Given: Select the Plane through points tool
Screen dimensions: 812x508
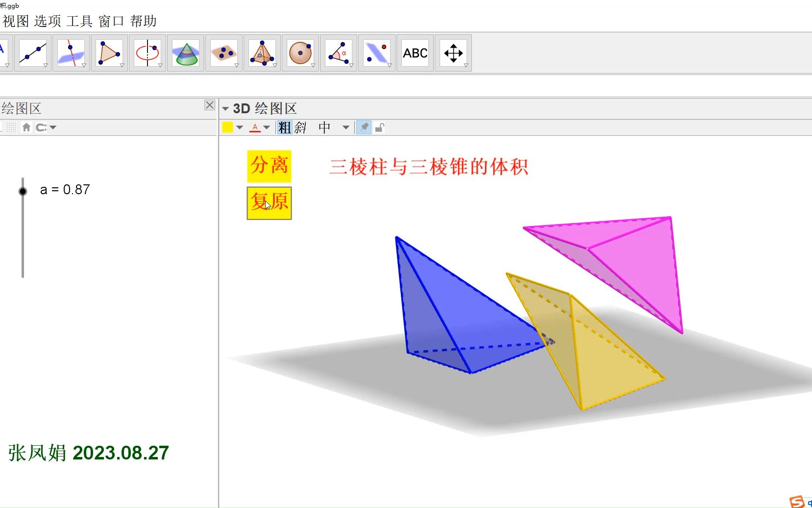Looking at the screenshot, I should click(x=224, y=52).
